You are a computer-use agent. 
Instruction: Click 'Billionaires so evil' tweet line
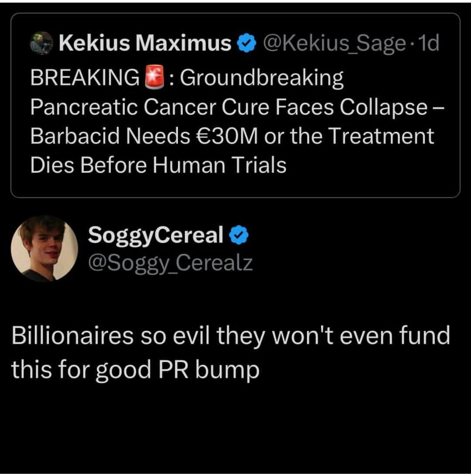pyautogui.click(x=230, y=336)
